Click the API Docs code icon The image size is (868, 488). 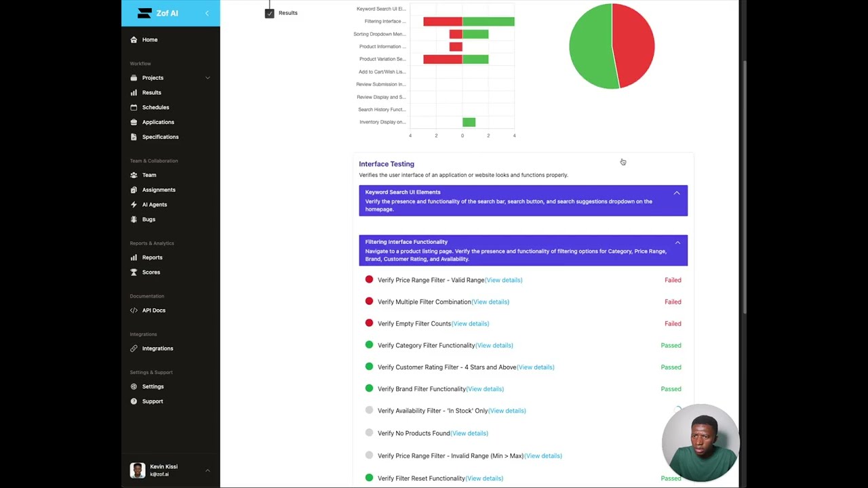tap(134, 310)
